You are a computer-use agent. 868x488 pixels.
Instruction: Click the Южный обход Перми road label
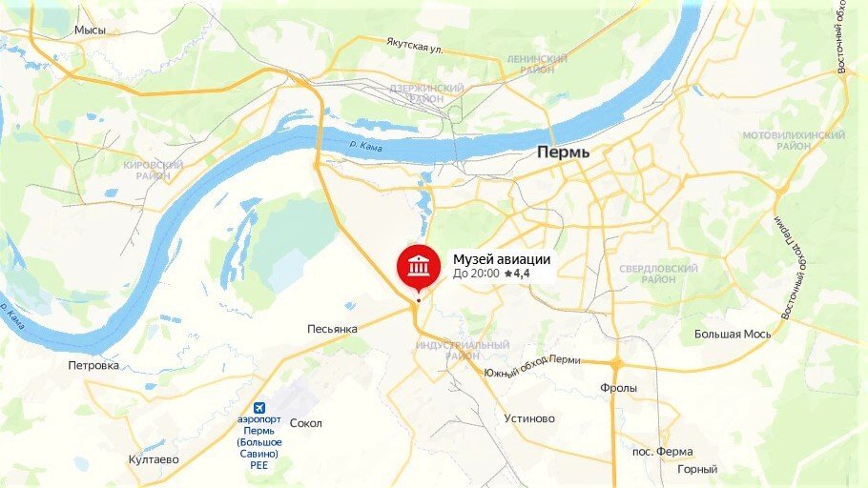pos(532,367)
